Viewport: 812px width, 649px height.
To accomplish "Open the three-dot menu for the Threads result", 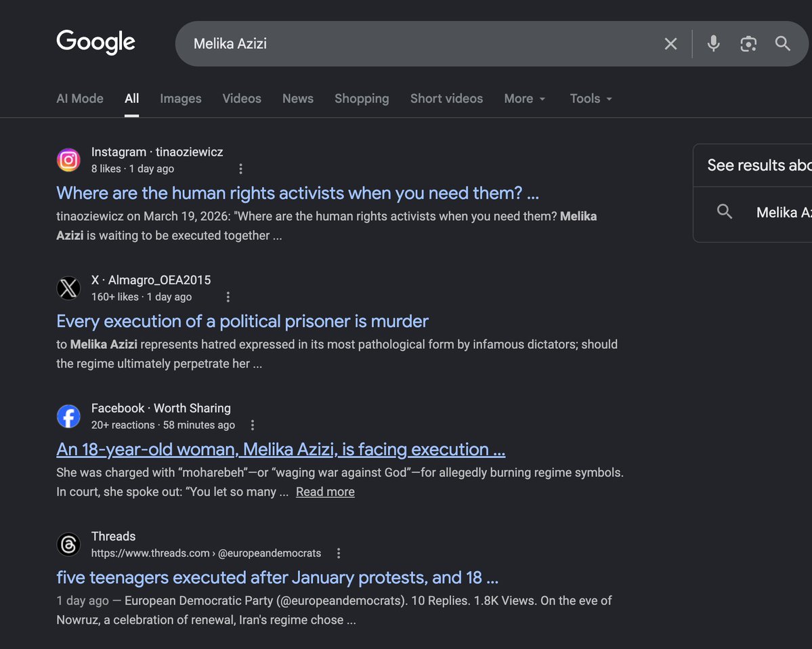I will 339,553.
